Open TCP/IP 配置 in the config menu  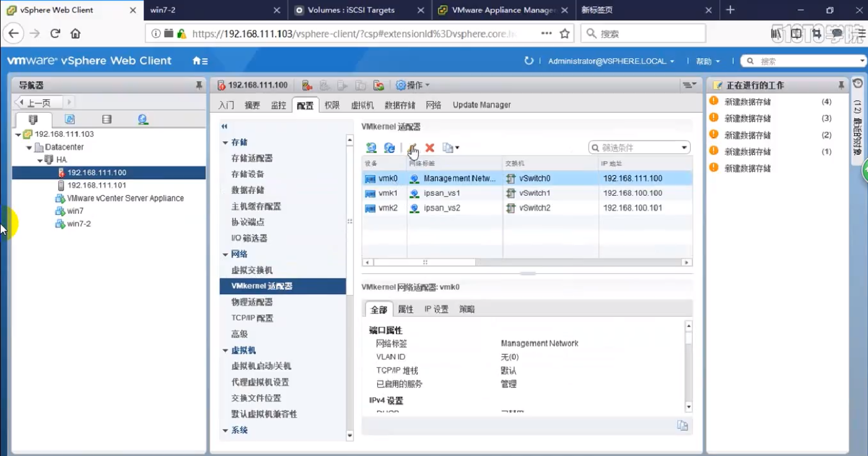point(252,318)
